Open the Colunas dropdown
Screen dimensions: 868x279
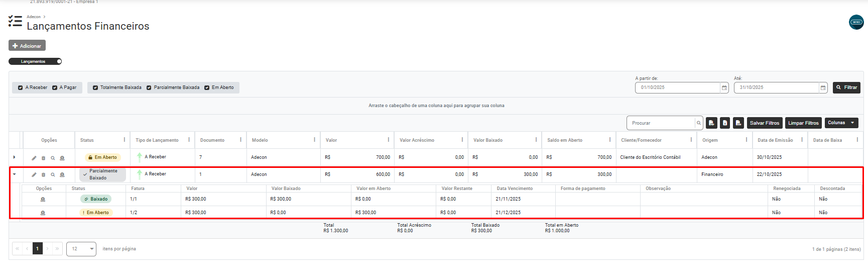[x=841, y=123]
